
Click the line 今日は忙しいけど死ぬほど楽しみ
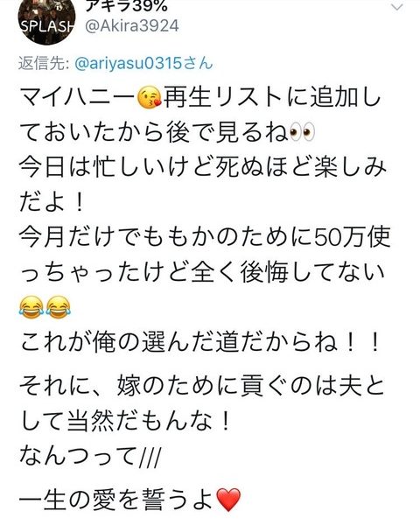click(x=203, y=167)
